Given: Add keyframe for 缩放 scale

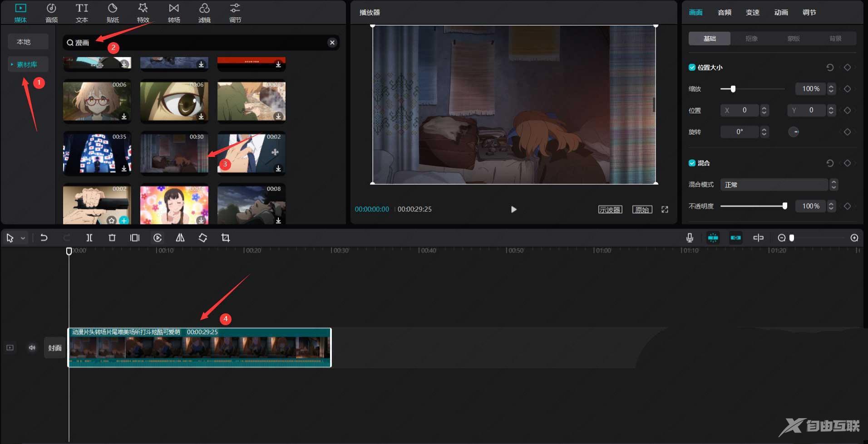Looking at the screenshot, I should [847, 89].
